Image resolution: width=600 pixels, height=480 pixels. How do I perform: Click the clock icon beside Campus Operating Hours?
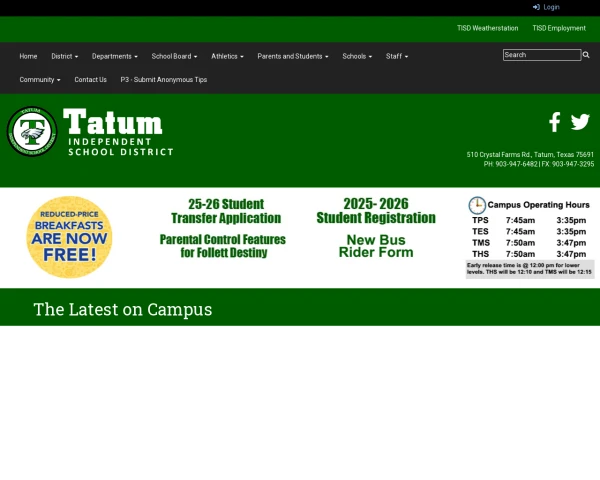pos(477,206)
